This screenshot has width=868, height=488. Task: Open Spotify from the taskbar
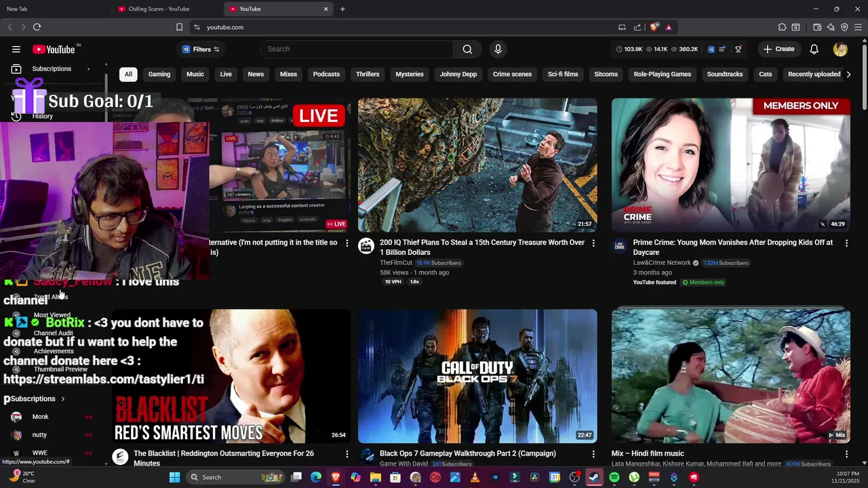point(614,477)
